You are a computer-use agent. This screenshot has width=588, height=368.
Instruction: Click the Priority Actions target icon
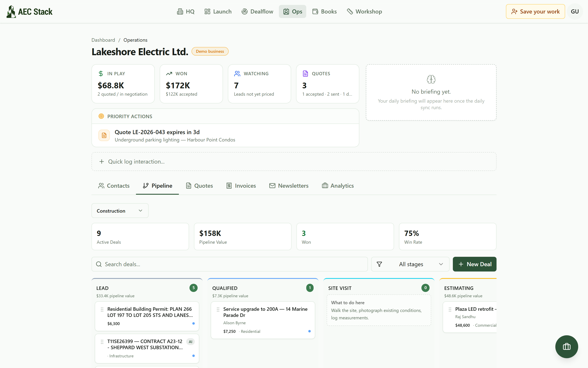[101, 116]
